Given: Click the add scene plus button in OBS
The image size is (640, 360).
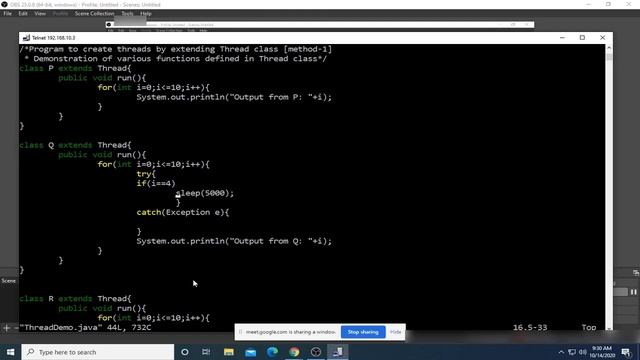Looking at the screenshot, I should coord(7,327).
